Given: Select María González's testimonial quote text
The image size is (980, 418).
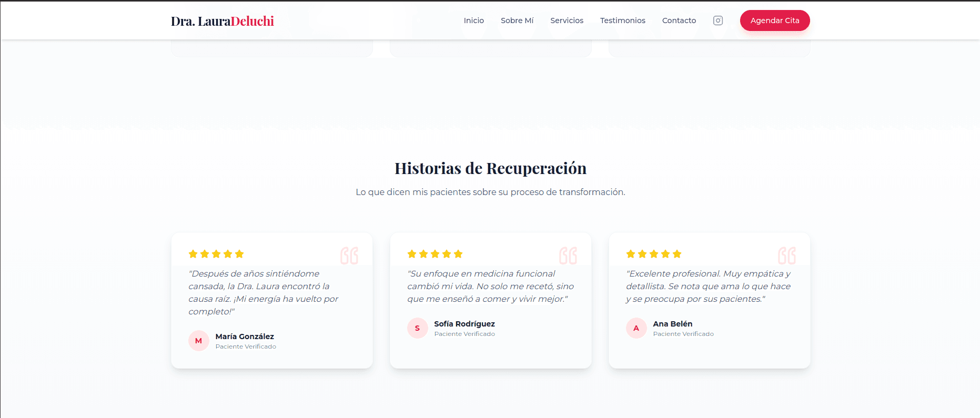Looking at the screenshot, I should coord(263,292).
